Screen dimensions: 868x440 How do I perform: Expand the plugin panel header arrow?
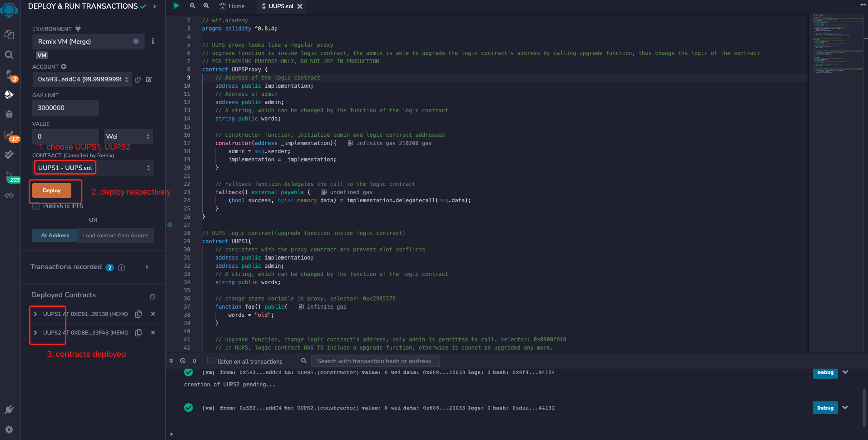coord(154,6)
